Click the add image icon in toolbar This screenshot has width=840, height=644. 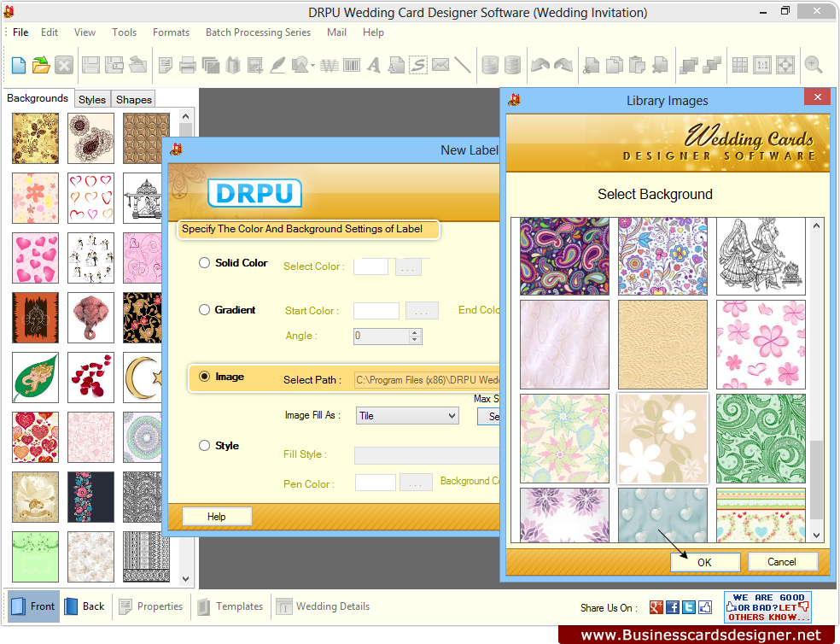tap(255, 66)
